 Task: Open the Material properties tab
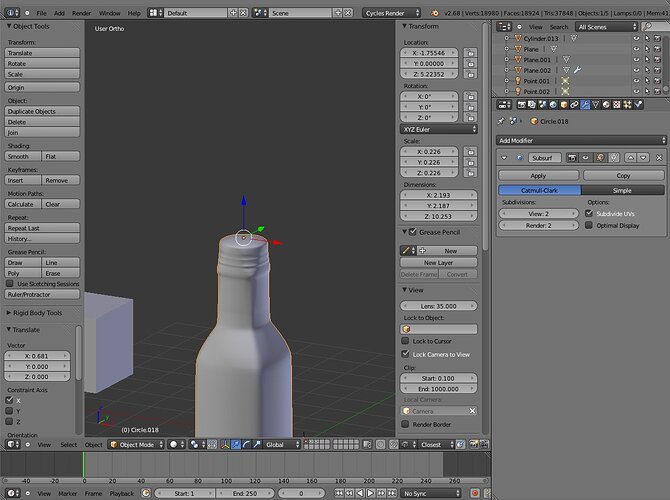pos(606,105)
